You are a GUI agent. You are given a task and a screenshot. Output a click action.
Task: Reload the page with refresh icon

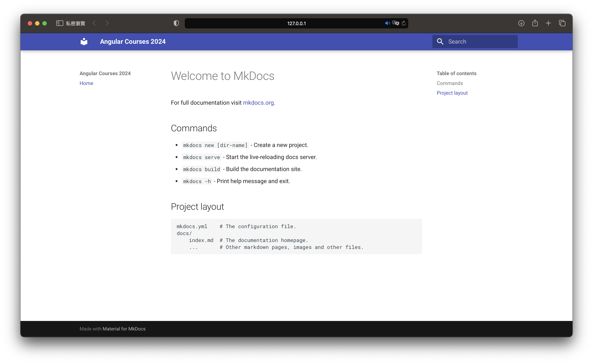point(404,23)
